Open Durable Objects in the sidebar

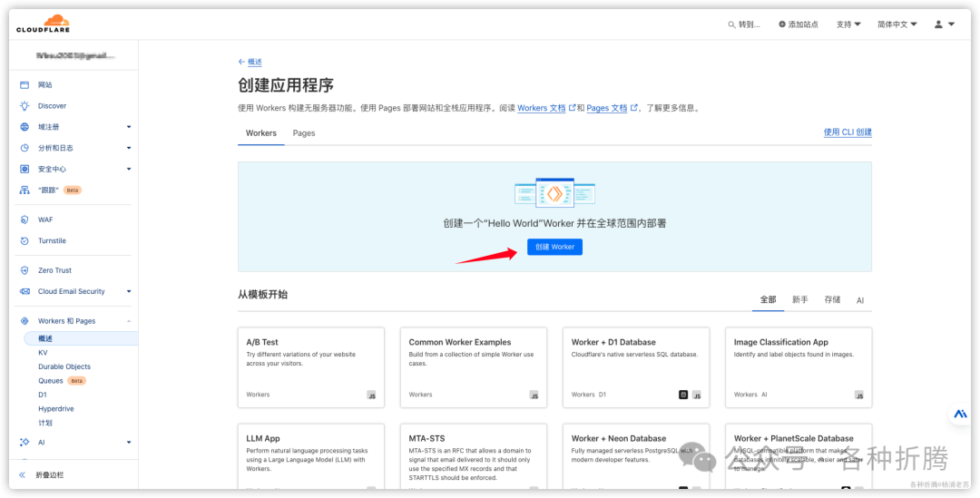(x=64, y=366)
